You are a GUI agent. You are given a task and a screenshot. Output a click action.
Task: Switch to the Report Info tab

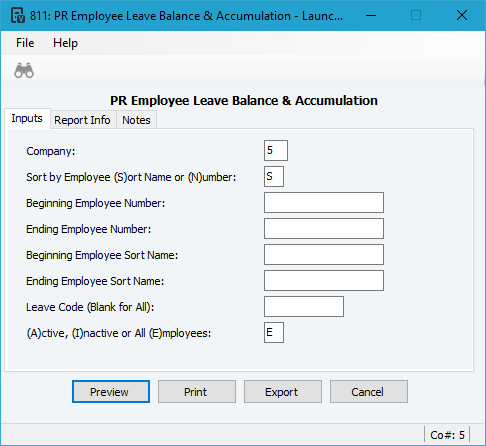coord(82,120)
